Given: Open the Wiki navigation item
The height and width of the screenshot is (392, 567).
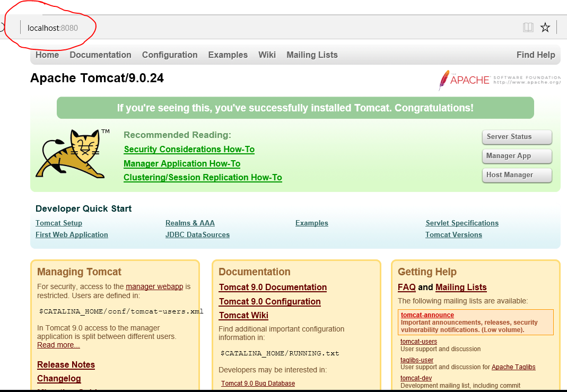Looking at the screenshot, I should click(267, 55).
